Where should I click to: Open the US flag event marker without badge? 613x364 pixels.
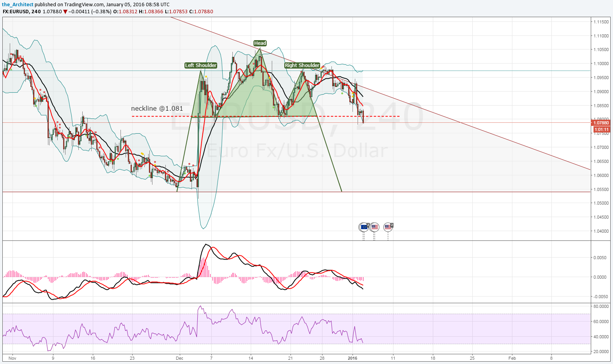pos(374,227)
